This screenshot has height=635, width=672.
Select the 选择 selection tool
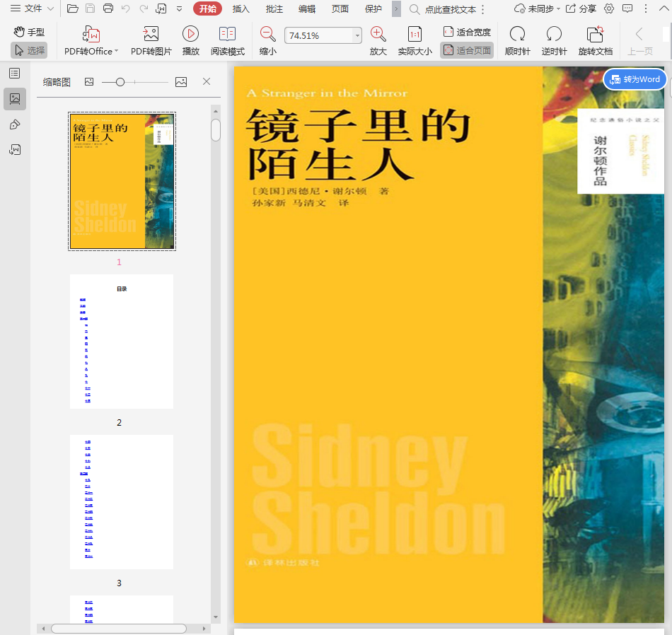[x=29, y=51]
